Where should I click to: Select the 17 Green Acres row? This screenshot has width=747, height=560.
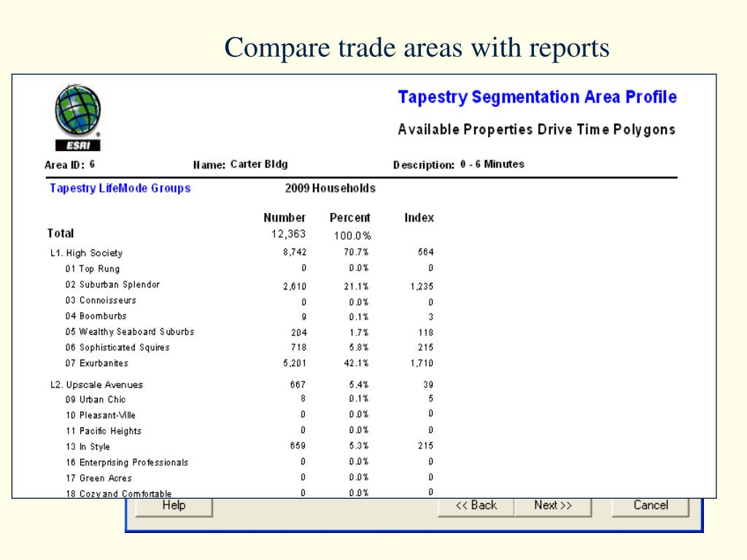249,478
